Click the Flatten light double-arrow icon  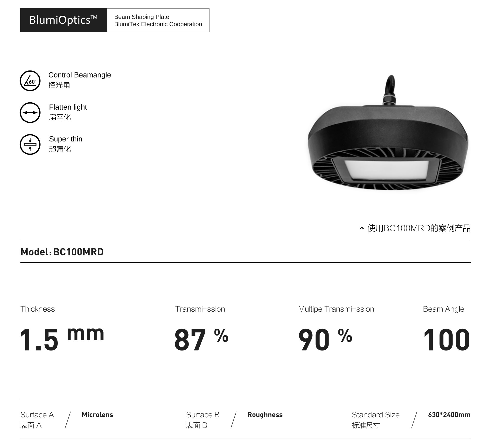coord(30,112)
